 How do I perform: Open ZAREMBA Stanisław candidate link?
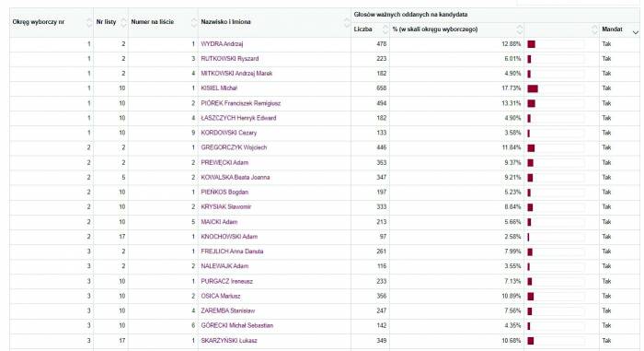[x=228, y=310]
